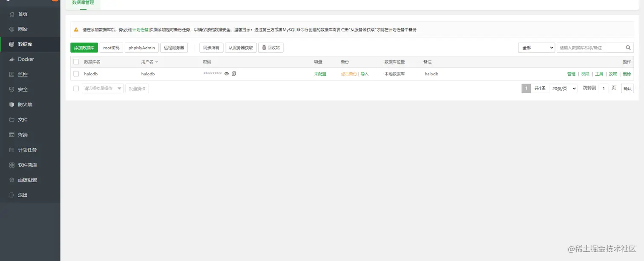
Task: Click the grid icon beside 软件商店
Action: [12, 165]
